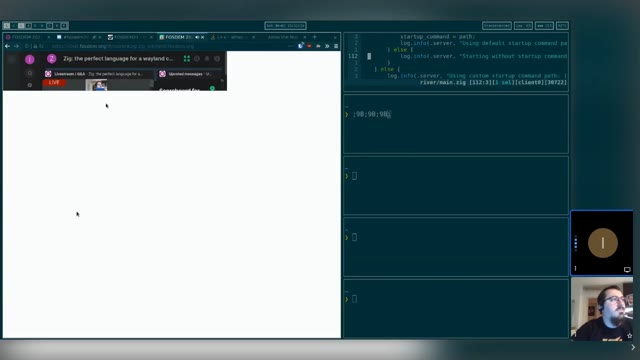
Task: Expand the toolbar overflow chevrons
Action: 327,46
